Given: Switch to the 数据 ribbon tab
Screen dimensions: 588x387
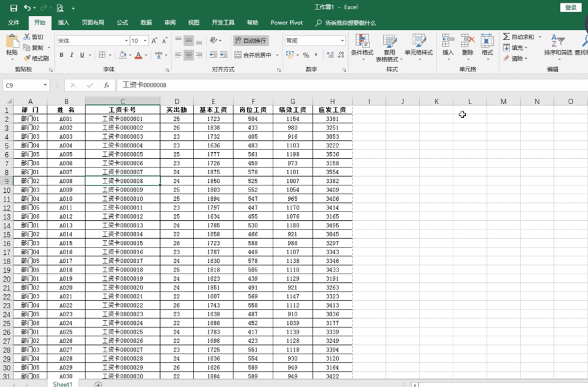Looking at the screenshot, I should tap(146, 23).
